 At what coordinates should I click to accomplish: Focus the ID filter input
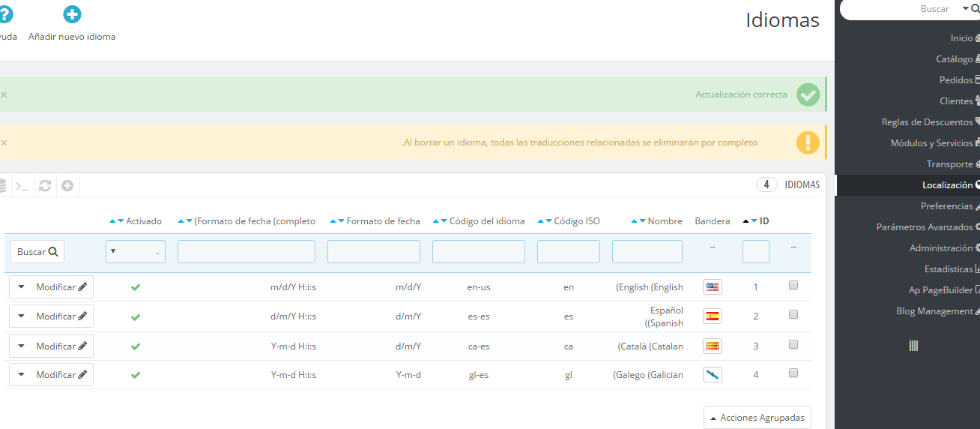coord(756,252)
